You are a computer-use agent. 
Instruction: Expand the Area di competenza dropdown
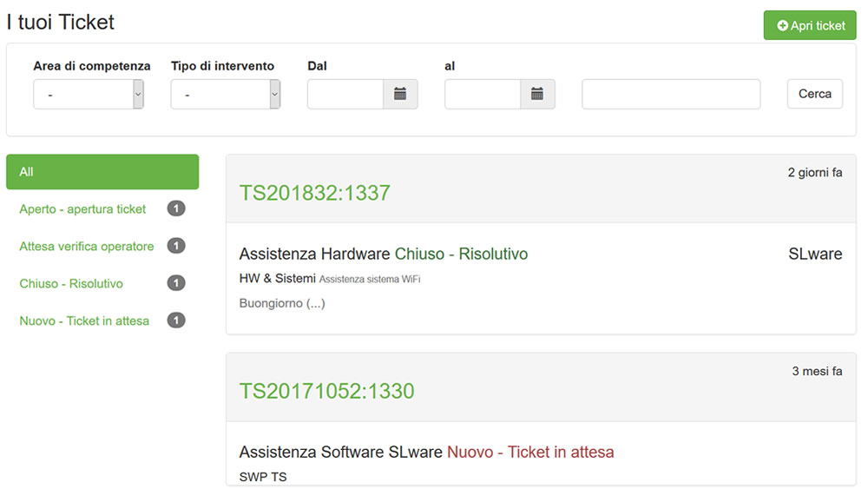(89, 94)
